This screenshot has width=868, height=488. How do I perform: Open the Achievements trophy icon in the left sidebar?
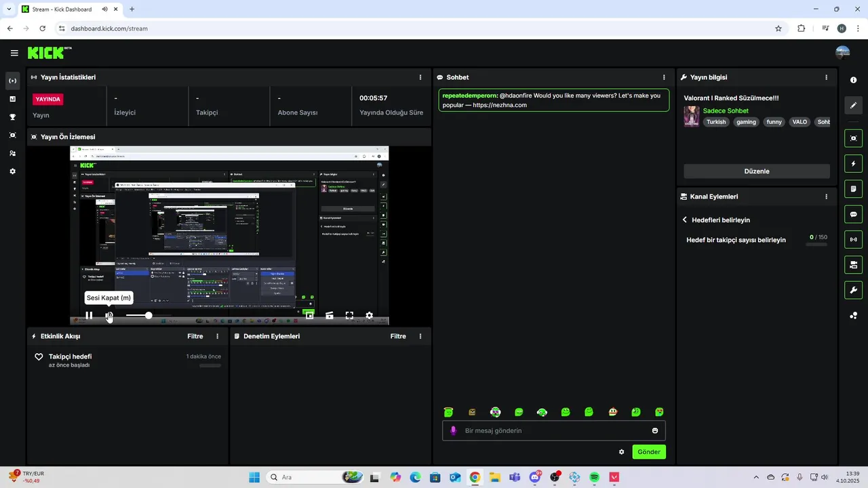tap(12, 117)
